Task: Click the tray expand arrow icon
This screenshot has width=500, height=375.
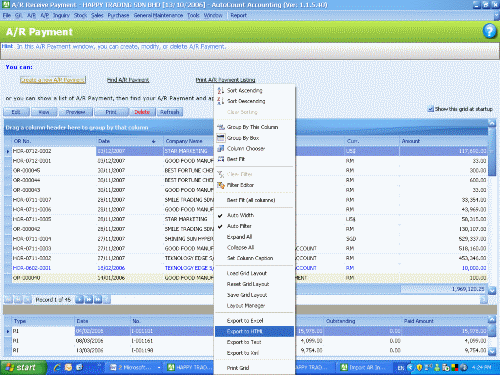Action: [410, 368]
